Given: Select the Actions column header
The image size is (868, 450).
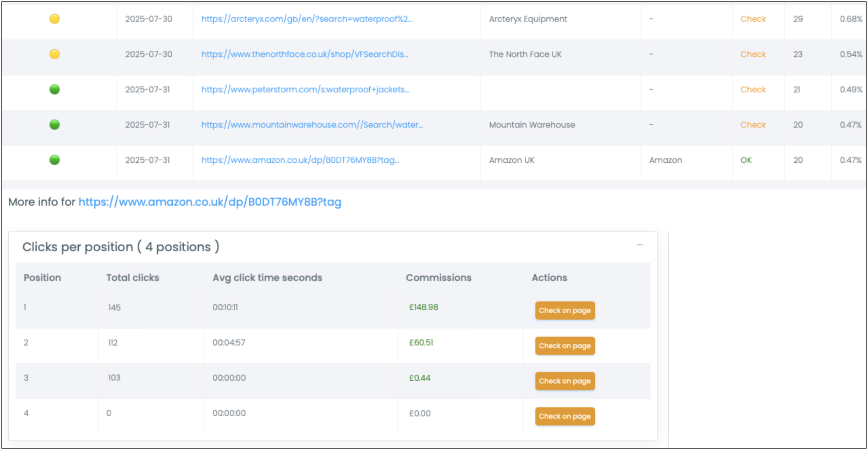Looking at the screenshot, I should click(549, 278).
